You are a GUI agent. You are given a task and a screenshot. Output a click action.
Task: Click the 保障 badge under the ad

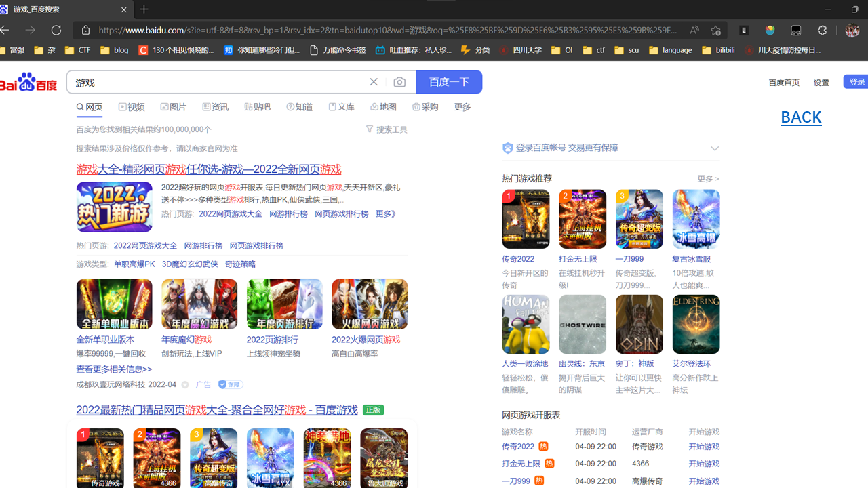(x=231, y=384)
